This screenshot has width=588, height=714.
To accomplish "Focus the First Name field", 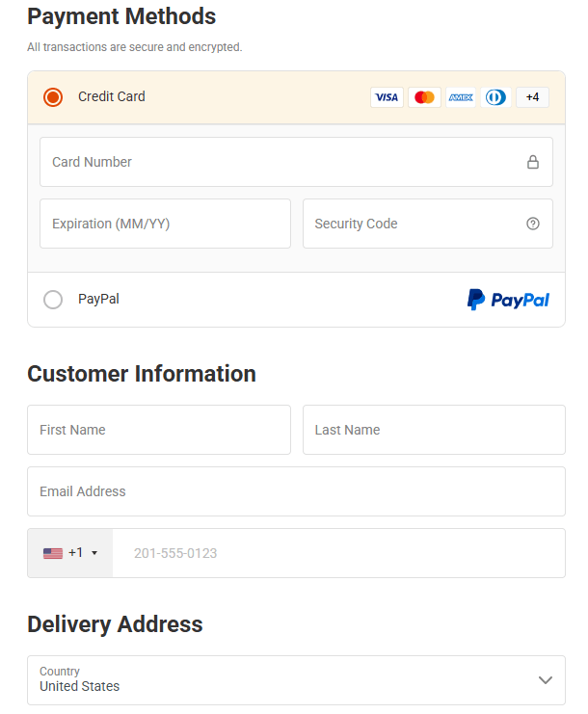I will (x=159, y=430).
